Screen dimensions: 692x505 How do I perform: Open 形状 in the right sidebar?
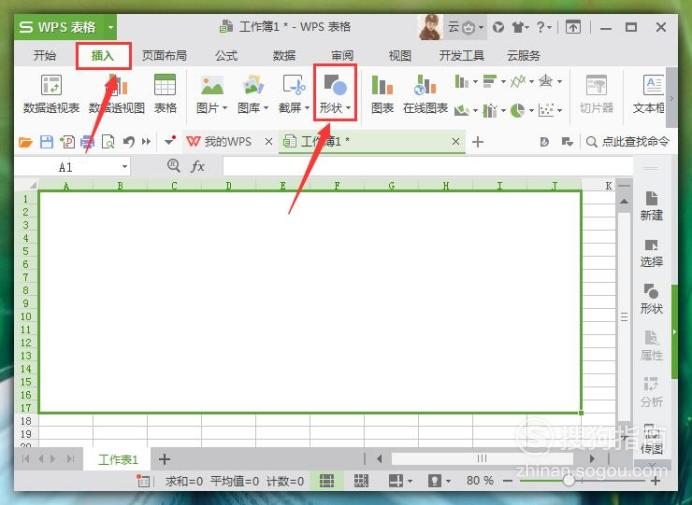651,299
